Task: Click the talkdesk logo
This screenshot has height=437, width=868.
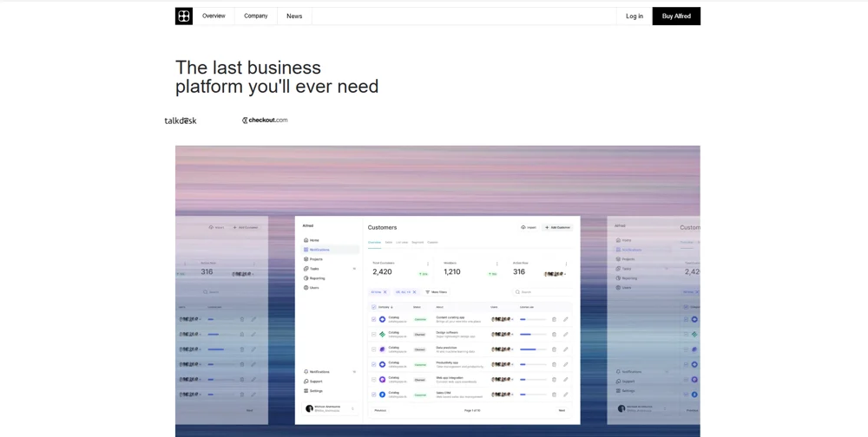Action: 181,120
